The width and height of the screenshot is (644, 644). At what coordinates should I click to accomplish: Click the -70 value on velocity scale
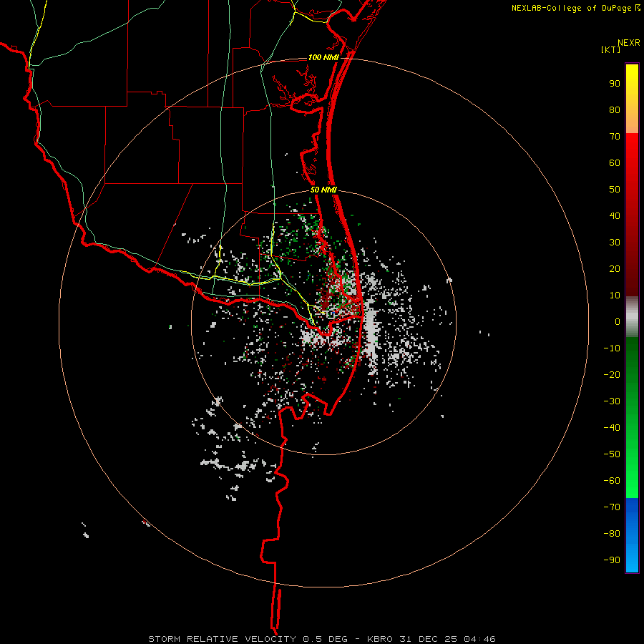point(612,507)
